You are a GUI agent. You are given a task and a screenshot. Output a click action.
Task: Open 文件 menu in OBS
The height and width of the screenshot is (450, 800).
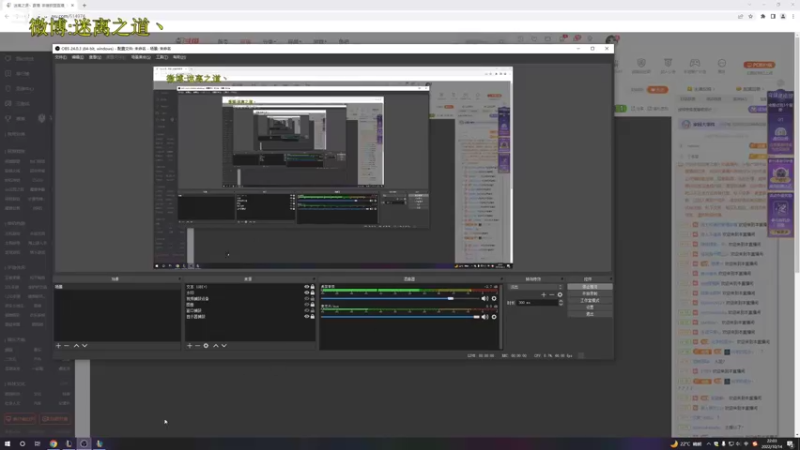(61, 57)
